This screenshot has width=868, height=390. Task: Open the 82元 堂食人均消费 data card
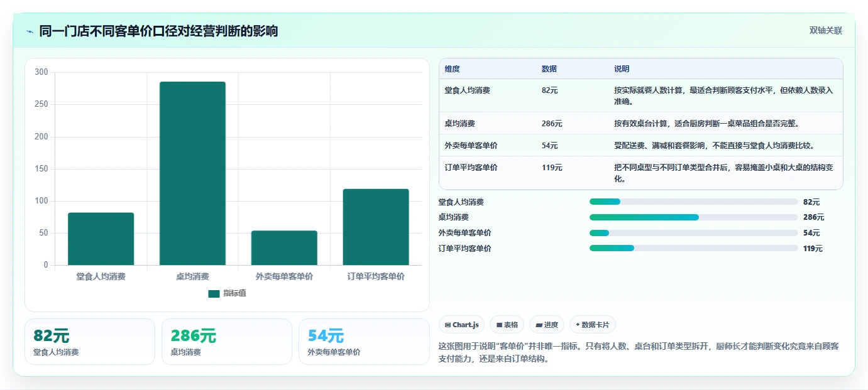pyautogui.click(x=90, y=342)
